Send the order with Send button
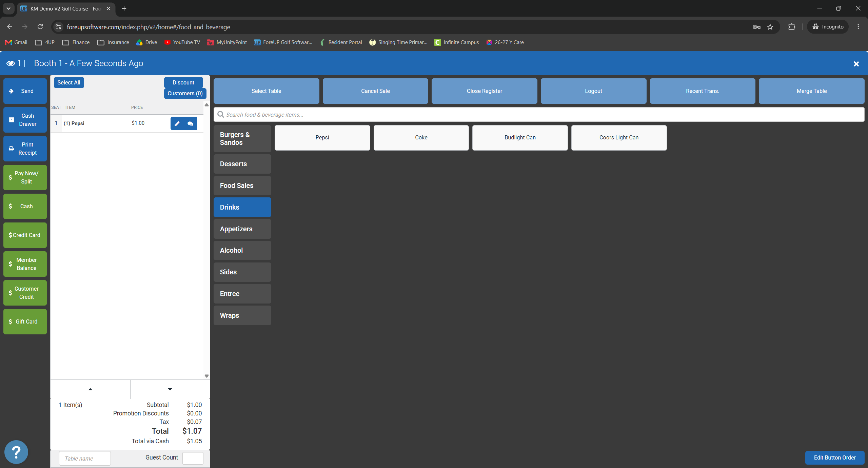The image size is (868, 468). [x=25, y=91]
